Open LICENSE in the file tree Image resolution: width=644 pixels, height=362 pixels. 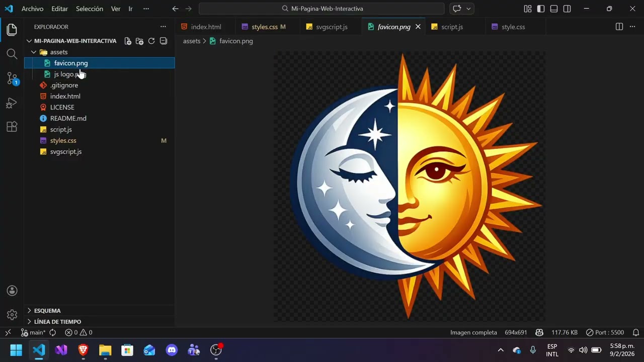pyautogui.click(x=100, y=107)
